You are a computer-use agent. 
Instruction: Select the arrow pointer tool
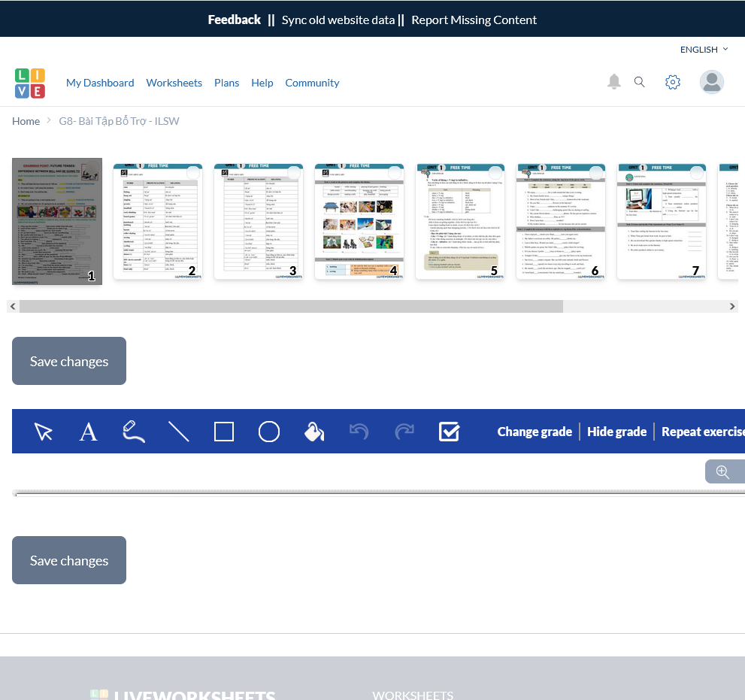(44, 432)
